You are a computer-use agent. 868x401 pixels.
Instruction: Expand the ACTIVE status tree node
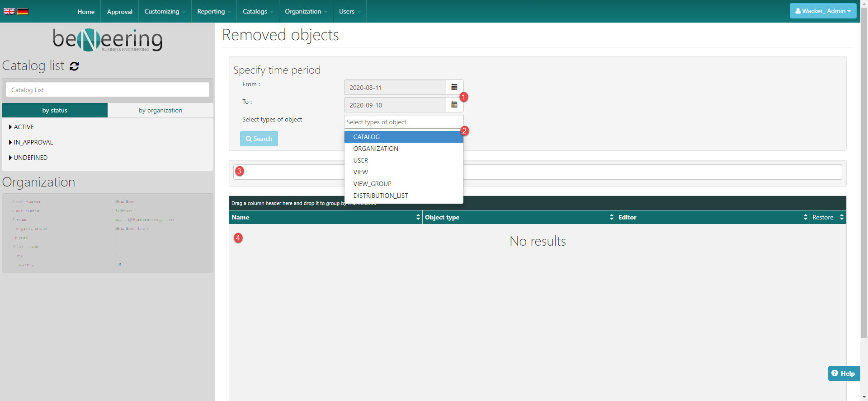click(x=10, y=127)
